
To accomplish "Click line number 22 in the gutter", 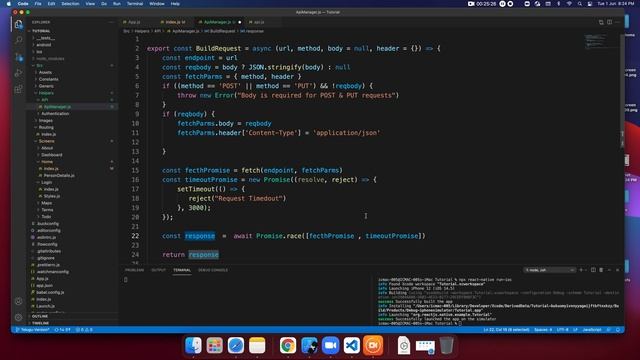I will [135, 236].
